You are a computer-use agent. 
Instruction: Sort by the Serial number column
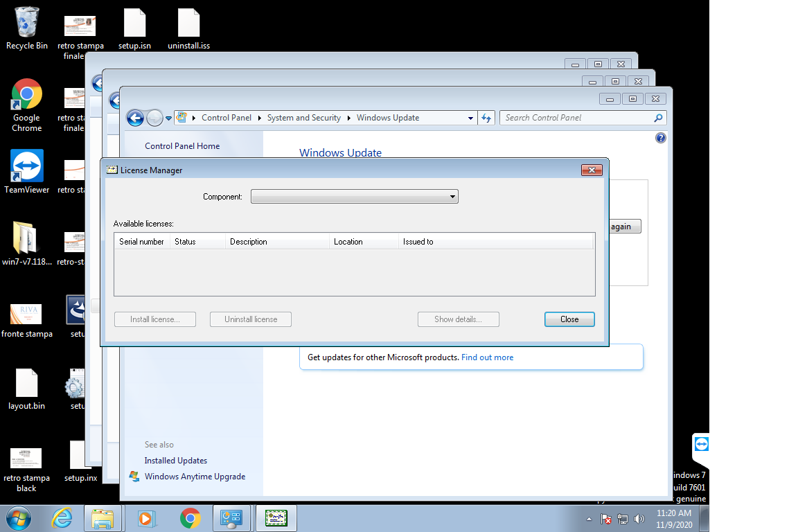pyautogui.click(x=142, y=242)
